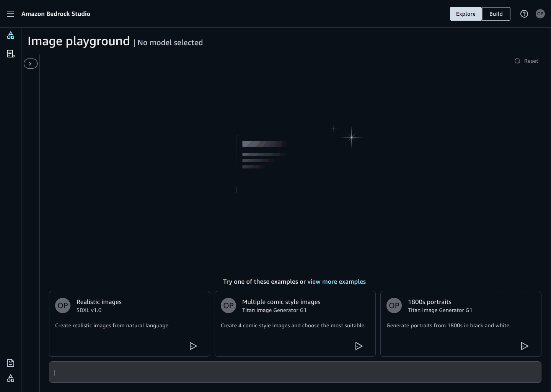Click the No model selected label
This screenshot has width=551, height=392.
tap(170, 42)
